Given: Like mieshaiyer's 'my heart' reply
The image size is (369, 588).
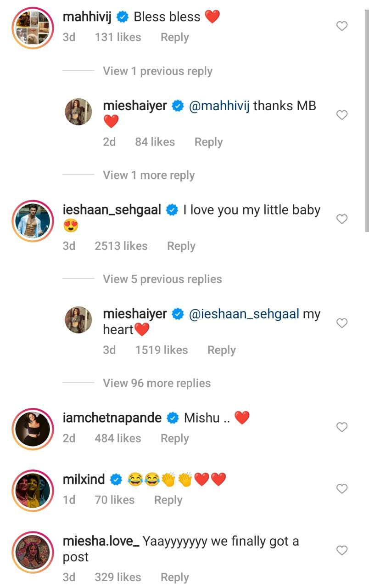Looking at the screenshot, I should [x=342, y=323].
